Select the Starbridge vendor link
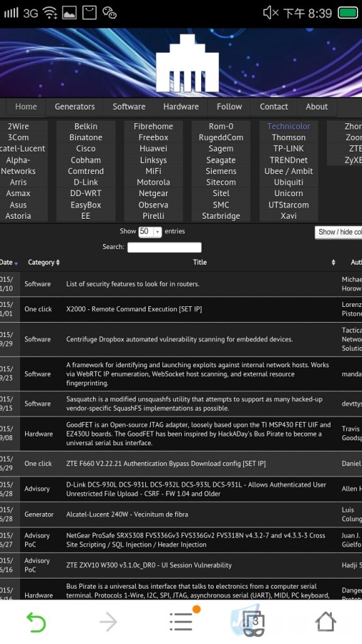Screen dimensions: 362x644 [221, 216]
